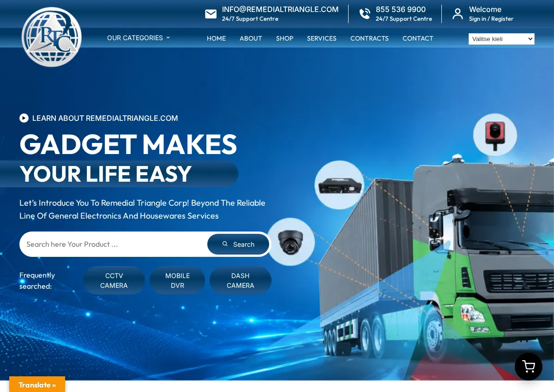Open the Valitse kieli language dropdown
554x392 pixels.
[x=501, y=39]
